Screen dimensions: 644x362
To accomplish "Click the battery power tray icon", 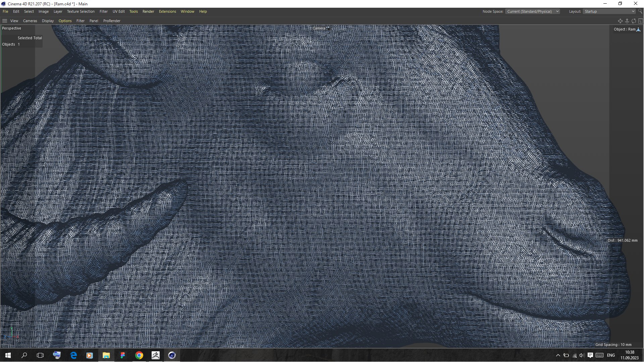I will (x=566, y=355).
